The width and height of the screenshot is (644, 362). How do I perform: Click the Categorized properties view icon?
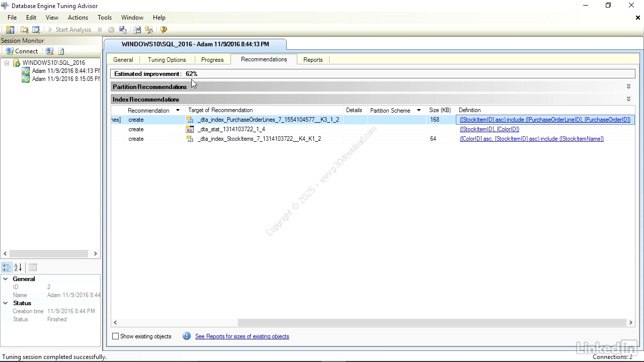tap(7, 267)
